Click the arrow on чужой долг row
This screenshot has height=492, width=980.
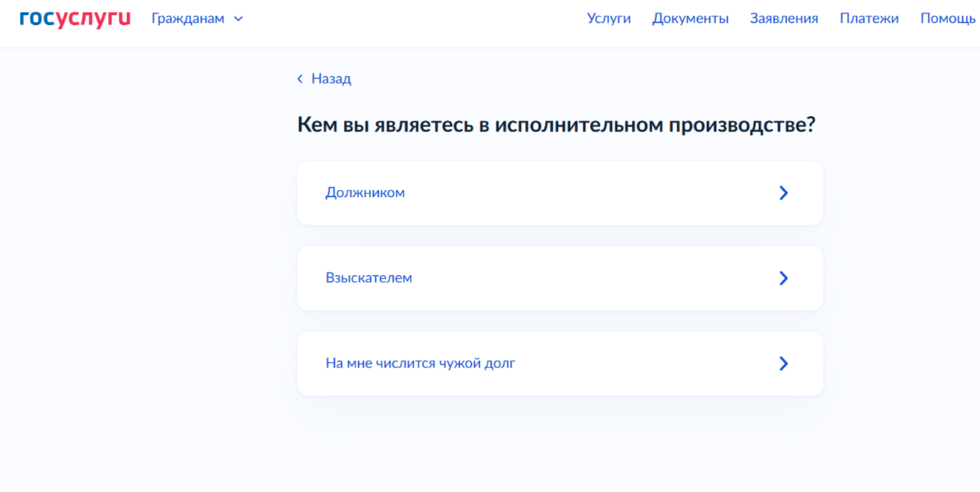pos(783,363)
